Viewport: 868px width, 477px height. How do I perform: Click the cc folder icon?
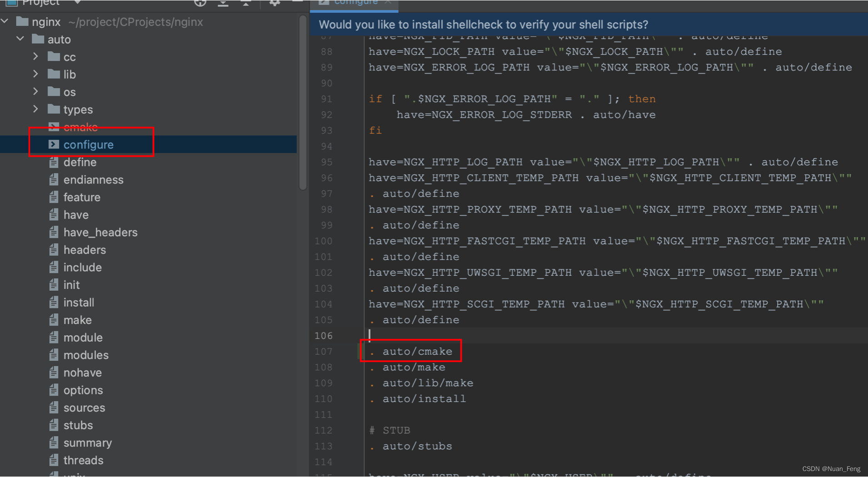(54, 56)
